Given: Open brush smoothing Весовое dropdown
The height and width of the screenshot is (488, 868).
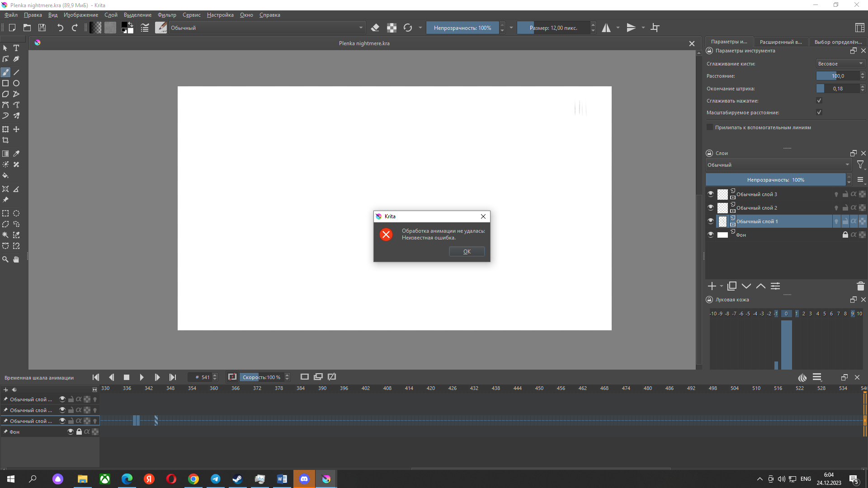Looking at the screenshot, I should (840, 64).
